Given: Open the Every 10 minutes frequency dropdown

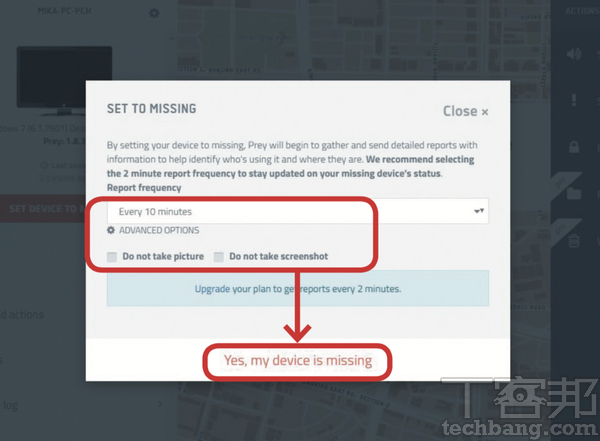Looking at the screenshot, I should tap(298, 211).
